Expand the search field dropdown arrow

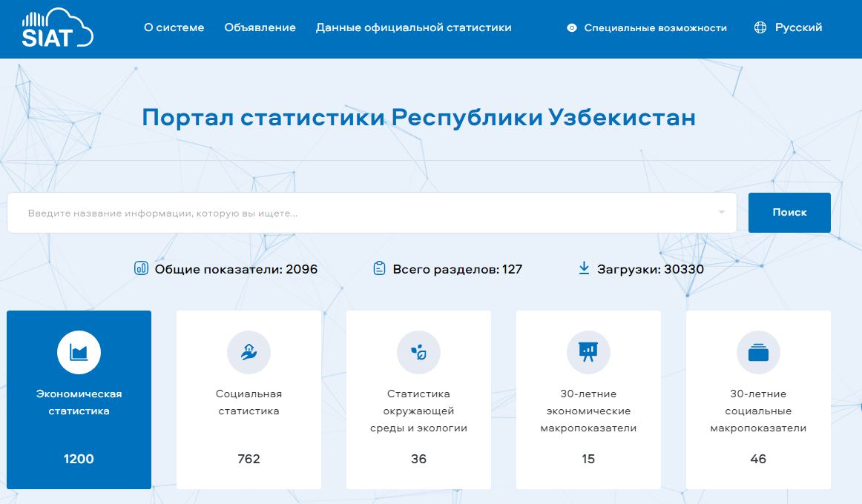(721, 213)
